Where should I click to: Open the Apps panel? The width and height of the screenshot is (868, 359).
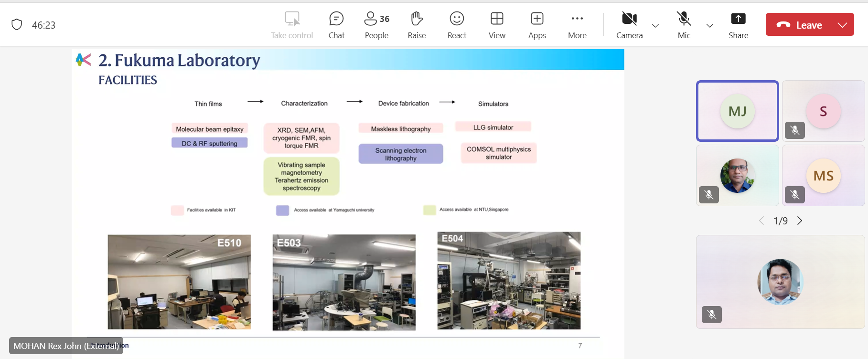[x=537, y=25]
